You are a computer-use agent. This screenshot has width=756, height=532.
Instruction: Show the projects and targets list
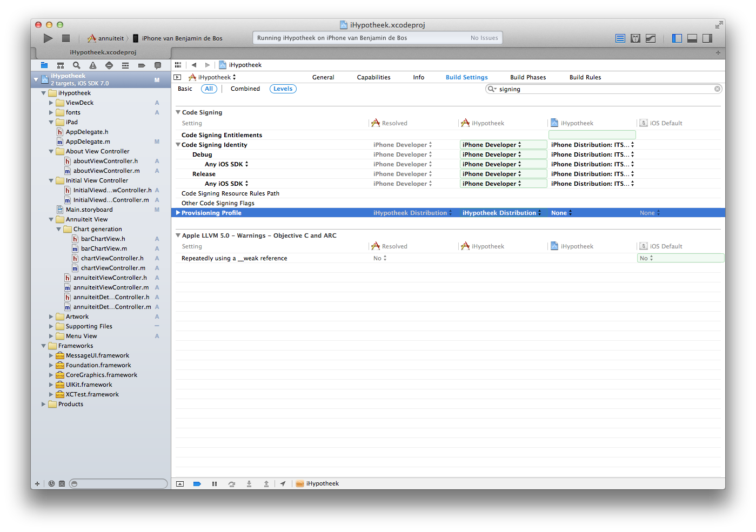coord(177,77)
